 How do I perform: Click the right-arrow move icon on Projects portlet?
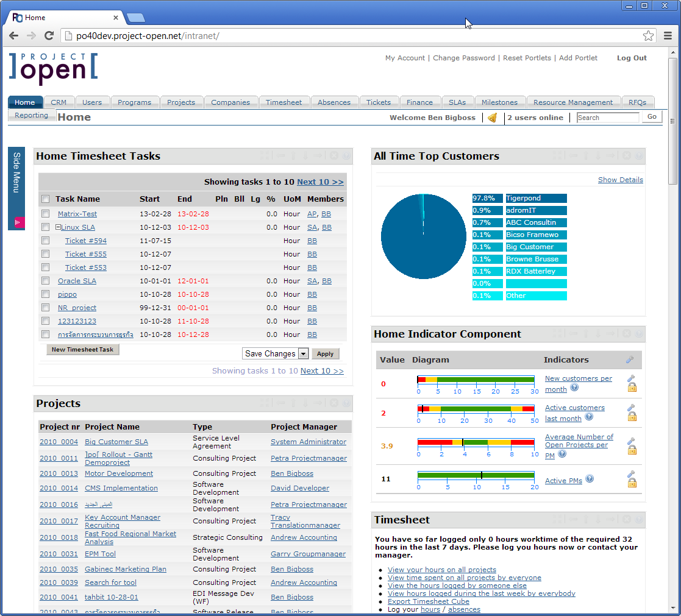tap(318, 403)
